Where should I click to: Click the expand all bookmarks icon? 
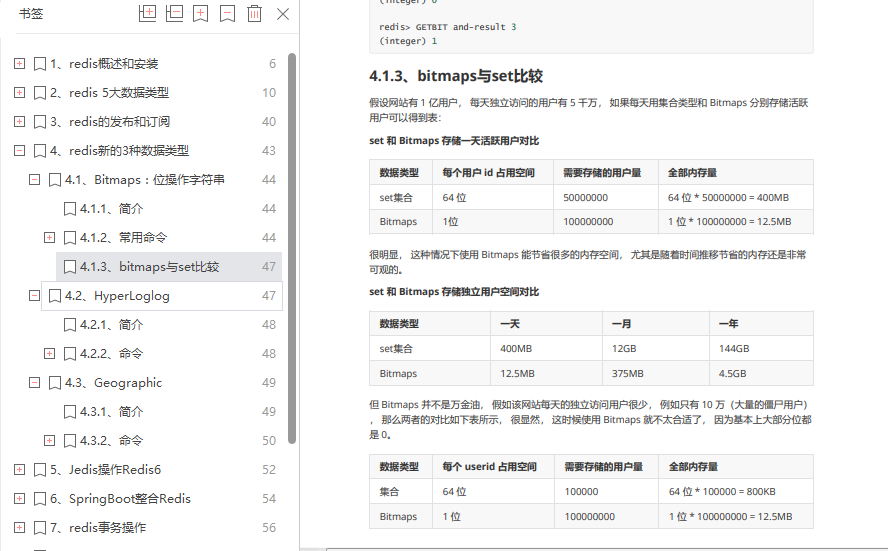[x=147, y=14]
